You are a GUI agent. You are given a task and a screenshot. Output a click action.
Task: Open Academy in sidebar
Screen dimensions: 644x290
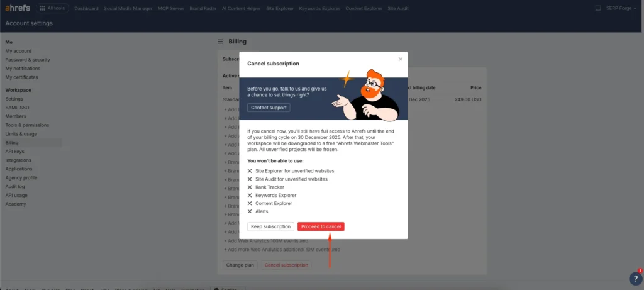tap(16, 204)
